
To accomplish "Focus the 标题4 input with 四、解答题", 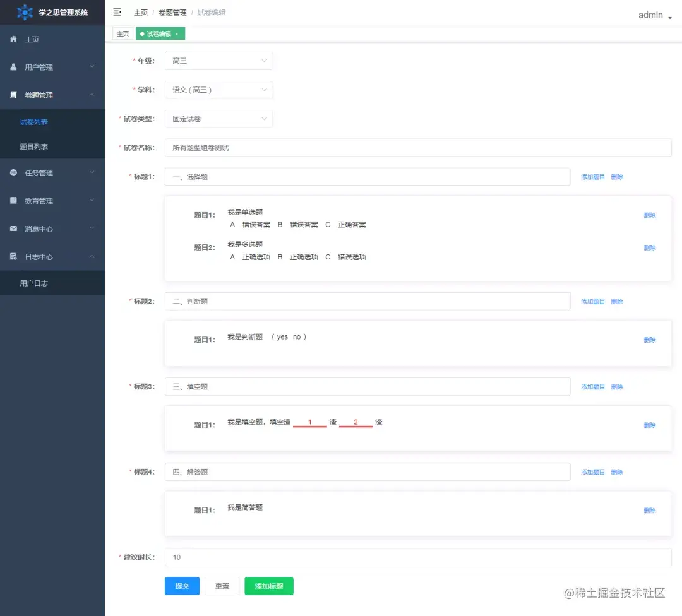I will (368, 471).
